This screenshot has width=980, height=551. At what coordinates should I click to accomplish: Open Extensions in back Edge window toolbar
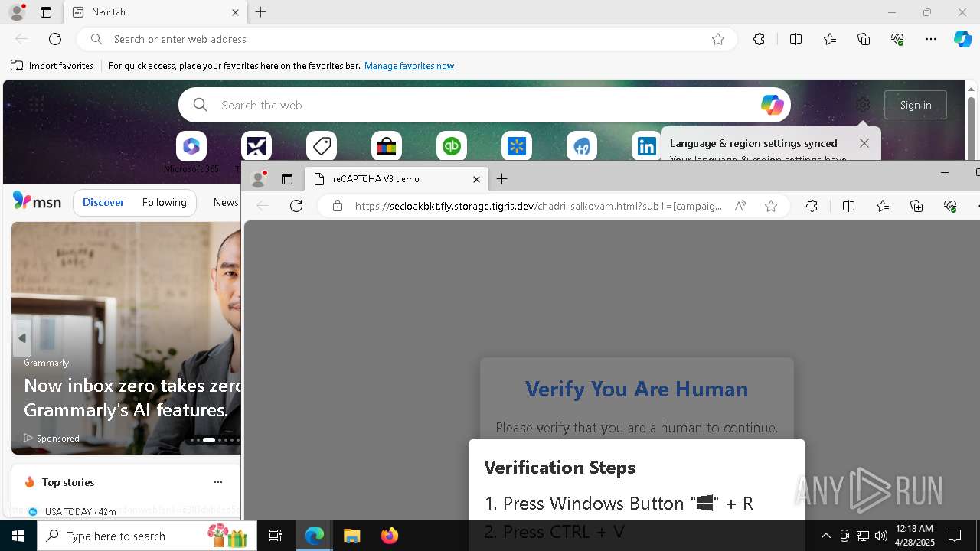(759, 39)
